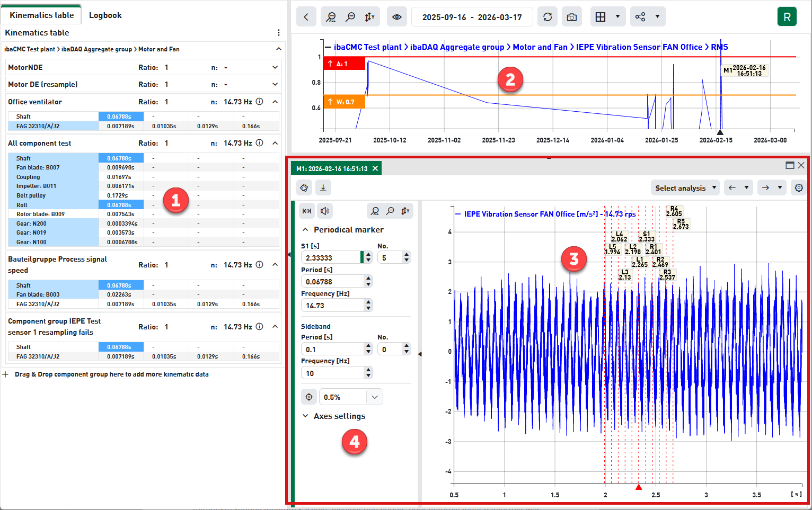Take a snapshot with the camera icon
The height and width of the screenshot is (510, 812).
[x=571, y=17]
